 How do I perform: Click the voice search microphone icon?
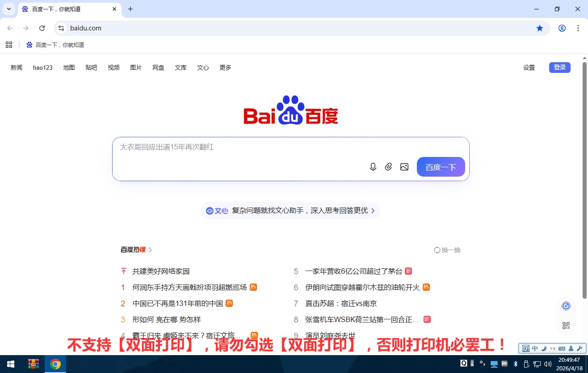coord(373,167)
